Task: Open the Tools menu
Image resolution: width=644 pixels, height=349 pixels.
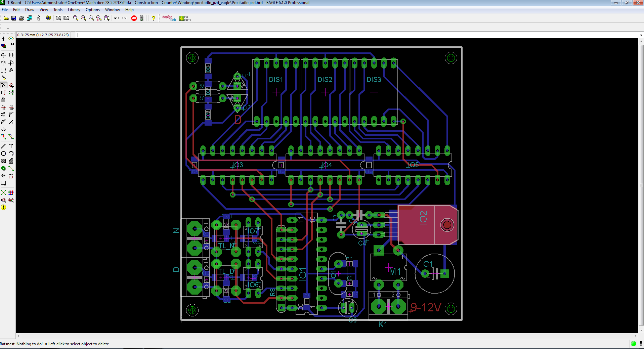Action: point(58,10)
